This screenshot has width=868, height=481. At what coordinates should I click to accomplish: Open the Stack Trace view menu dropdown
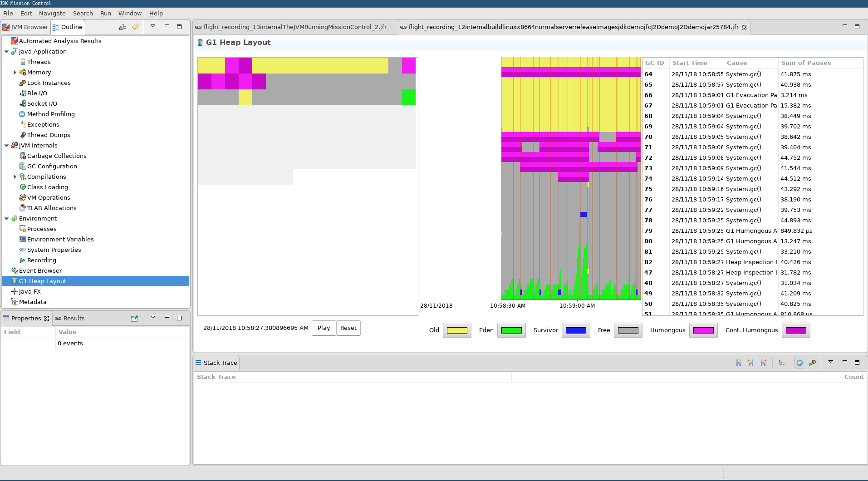pos(831,362)
